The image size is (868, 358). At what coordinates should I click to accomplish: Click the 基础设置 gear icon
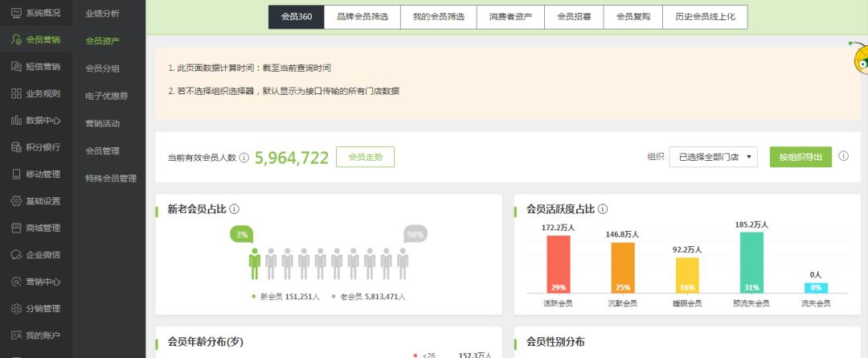tap(17, 200)
